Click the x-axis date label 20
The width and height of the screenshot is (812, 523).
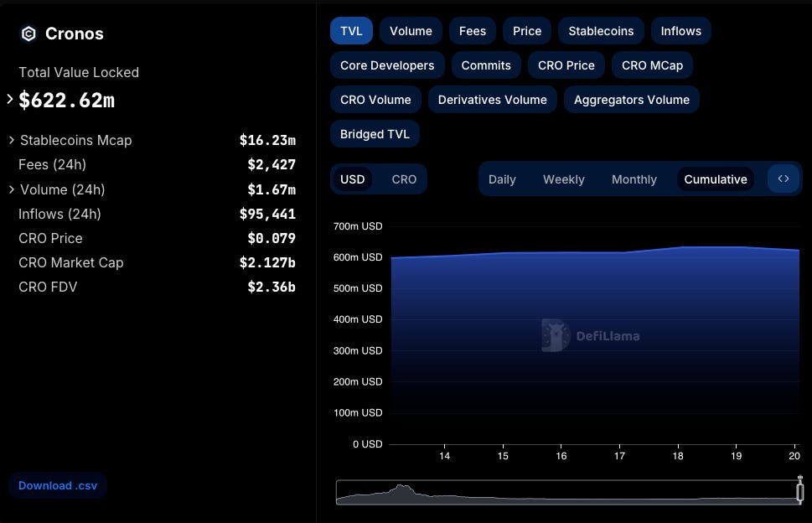(x=794, y=456)
